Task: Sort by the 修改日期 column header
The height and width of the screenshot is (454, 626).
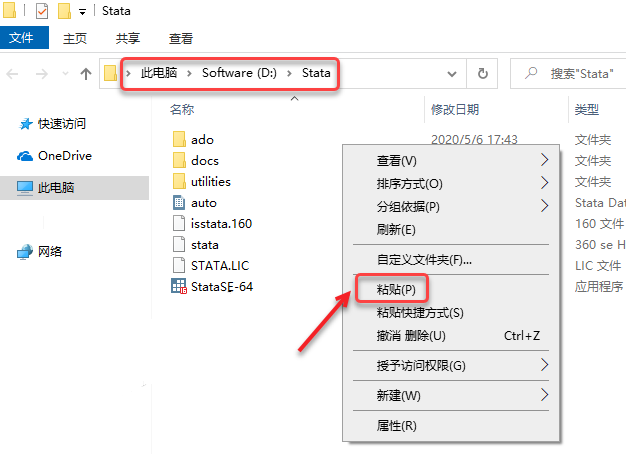Action: pos(455,109)
